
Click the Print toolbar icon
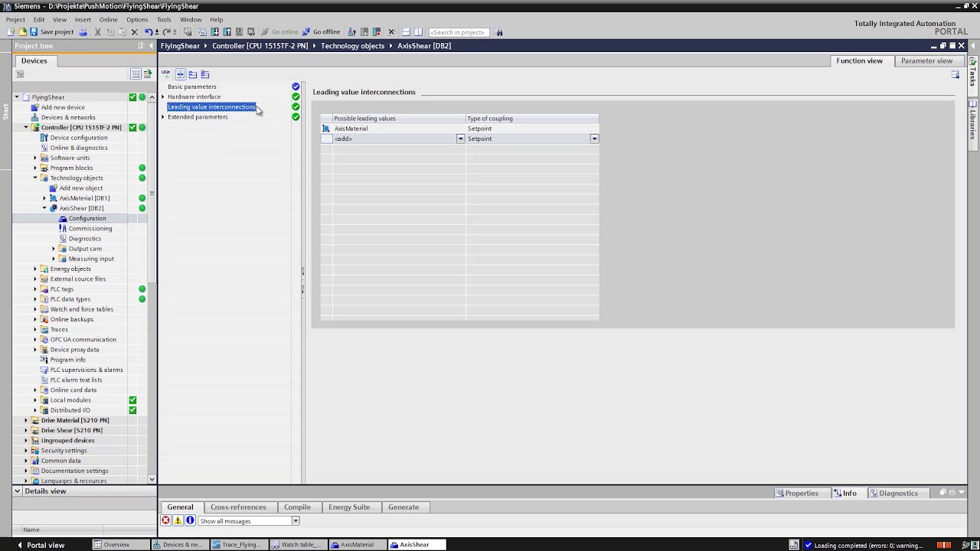pyautogui.click(x=83, y=32)
